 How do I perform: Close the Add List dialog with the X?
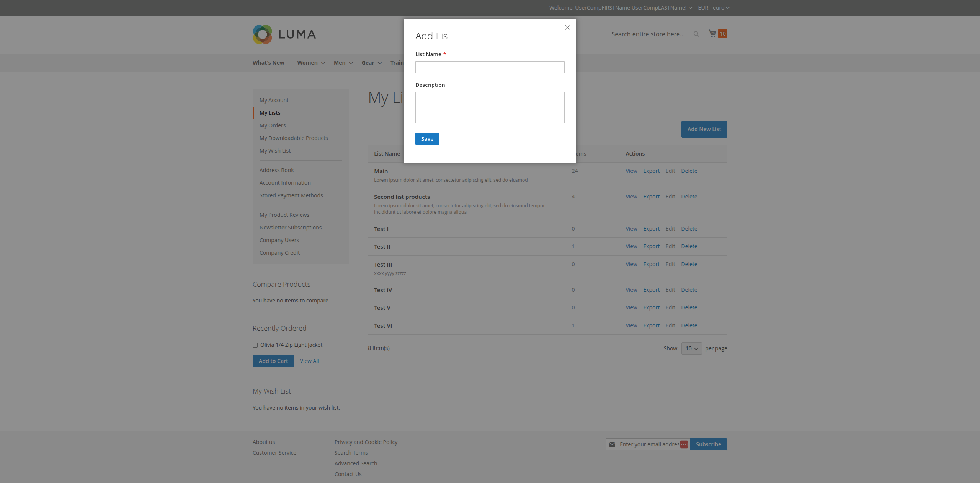pyautogui.click(x=567, y=27)
